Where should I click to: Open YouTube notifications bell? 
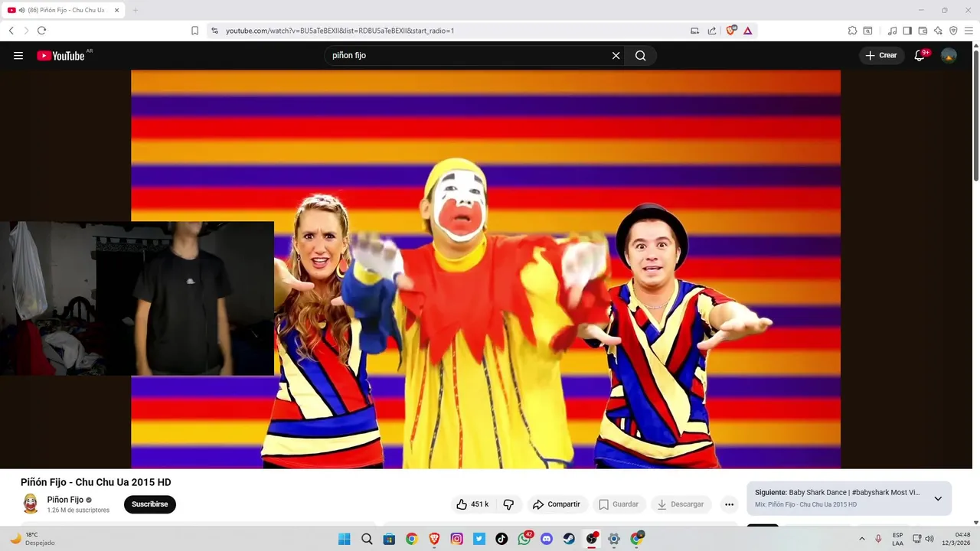920,55
